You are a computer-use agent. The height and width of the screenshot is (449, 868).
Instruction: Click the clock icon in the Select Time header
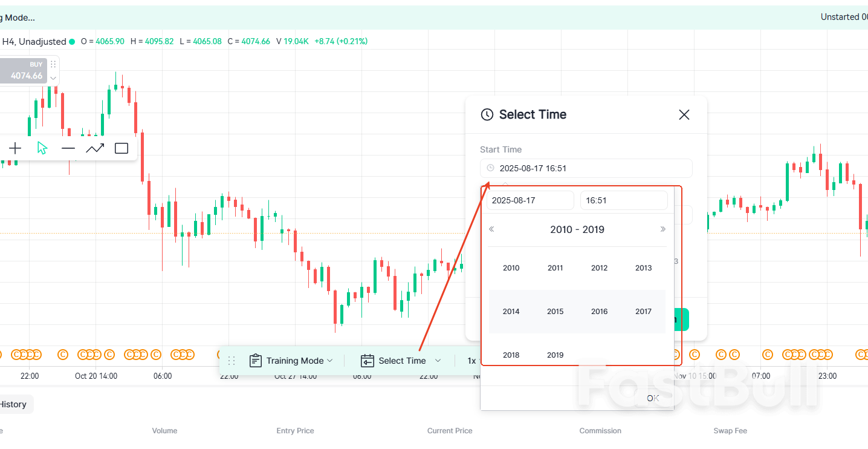point(487,114)
